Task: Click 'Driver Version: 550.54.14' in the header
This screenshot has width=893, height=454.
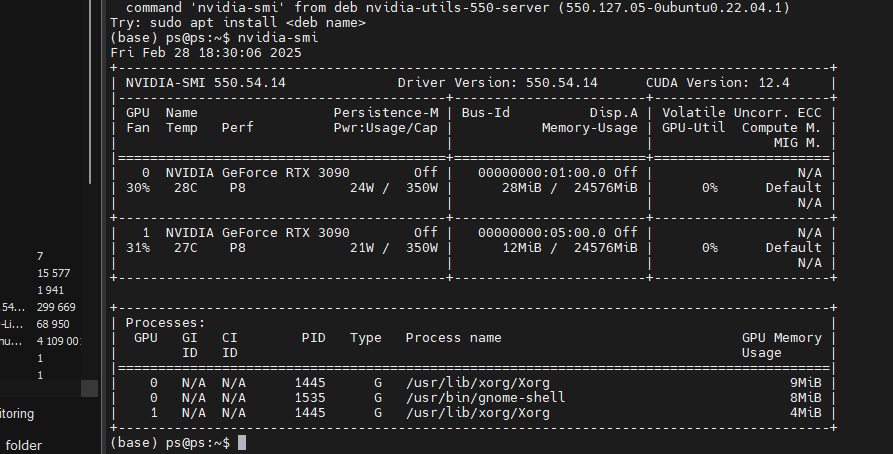Action: click(x=498, y=83)
